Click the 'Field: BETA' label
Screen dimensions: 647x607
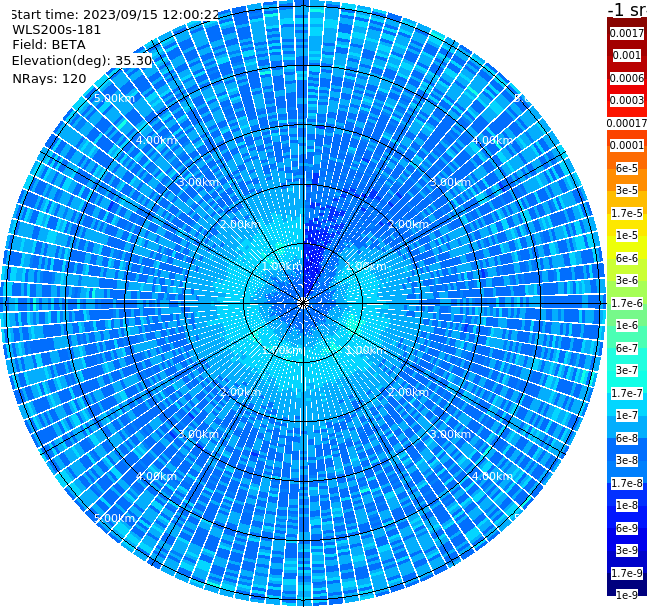[49, 45]
